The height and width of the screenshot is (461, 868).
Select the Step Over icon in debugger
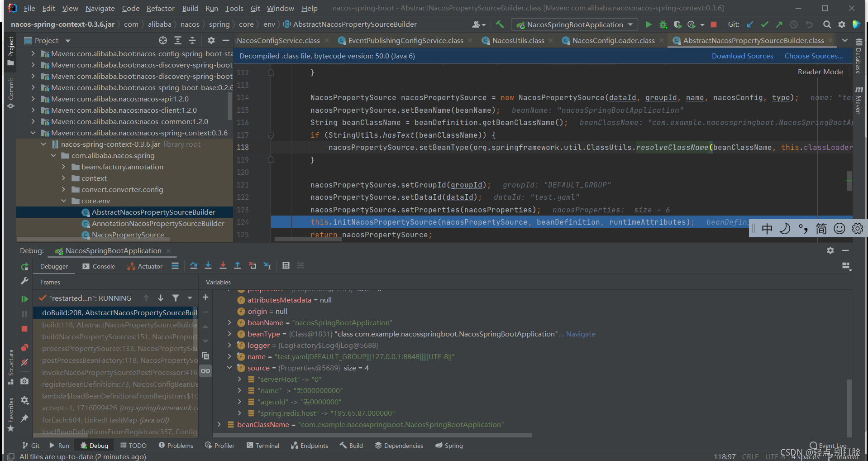tap(193, 266)
